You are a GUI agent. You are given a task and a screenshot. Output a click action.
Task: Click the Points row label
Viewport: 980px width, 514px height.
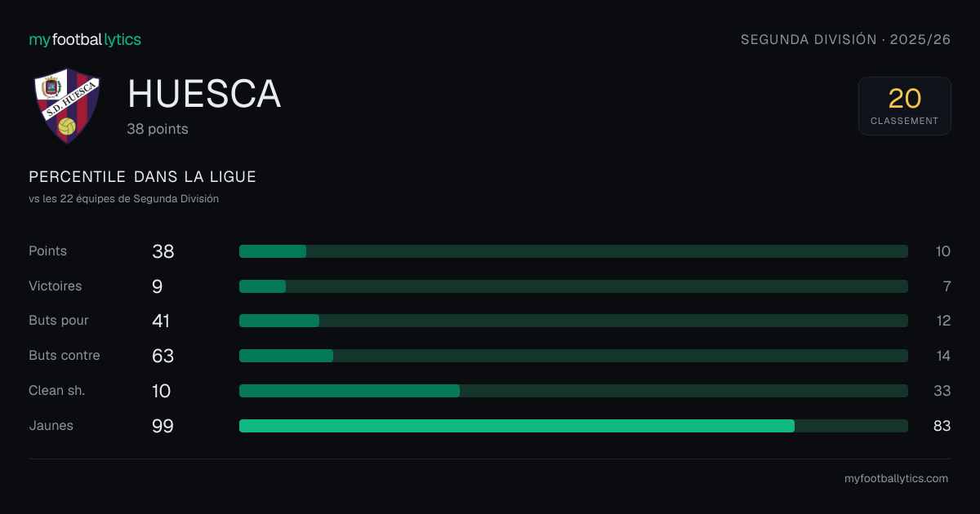click(47, 251)
